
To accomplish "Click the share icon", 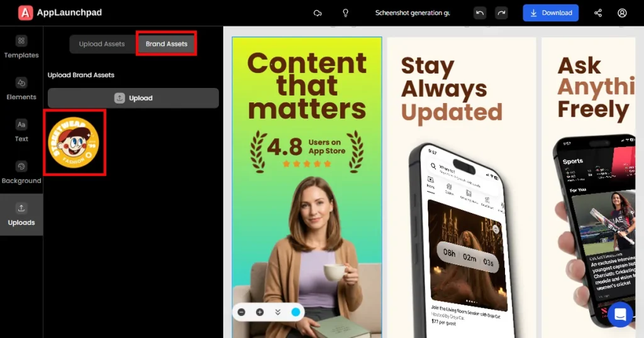I will [x=598, y=13].
